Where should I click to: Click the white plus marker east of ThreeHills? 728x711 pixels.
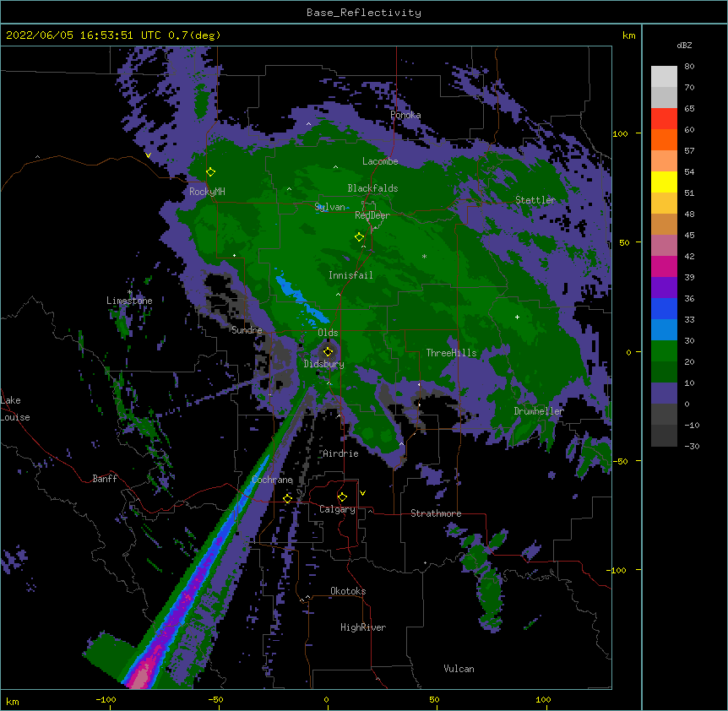pyautogui.click(x=517, y=317)
